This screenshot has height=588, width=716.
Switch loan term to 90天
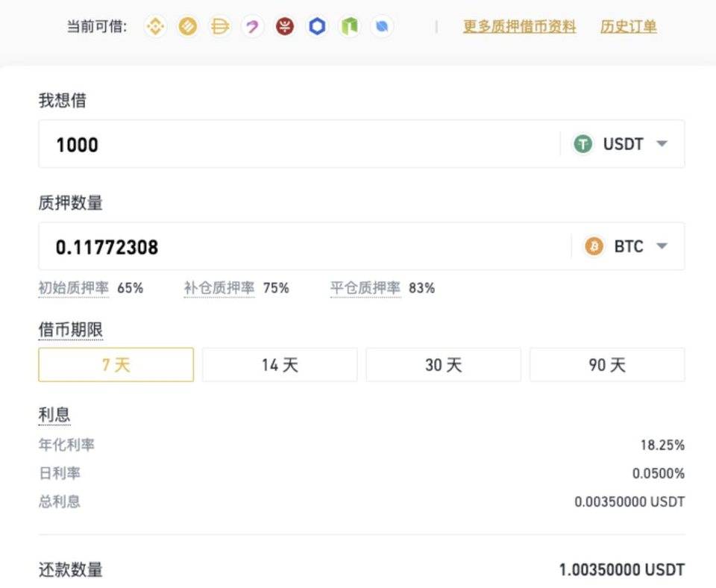[607, 365]
